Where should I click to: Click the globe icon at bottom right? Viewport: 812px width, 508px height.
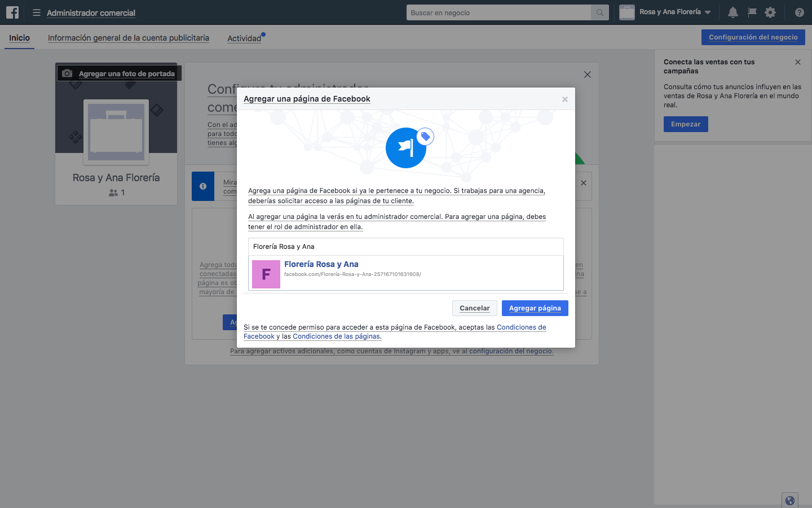pos(790,501)
